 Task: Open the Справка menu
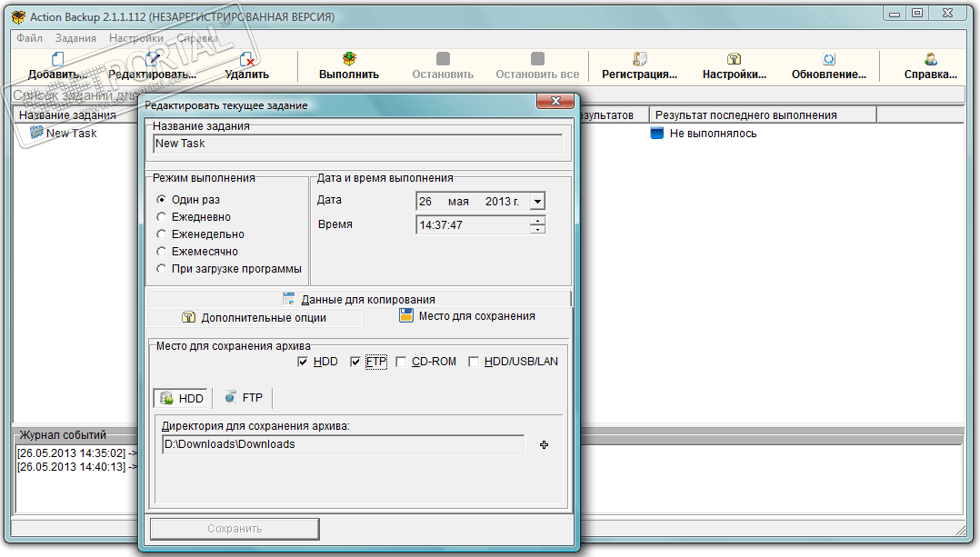click(197, 38)
